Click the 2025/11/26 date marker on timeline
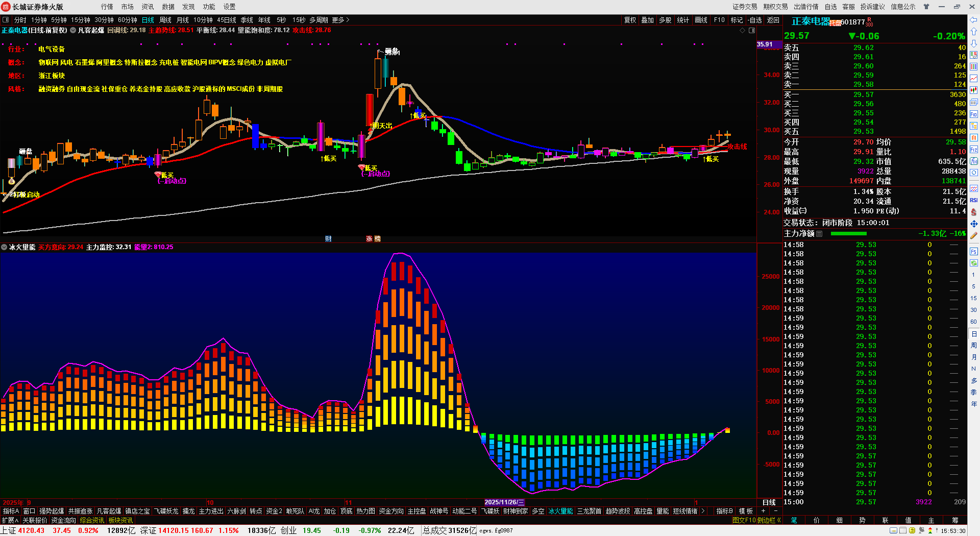Screen dimensions: 980x536 point(504,502)
